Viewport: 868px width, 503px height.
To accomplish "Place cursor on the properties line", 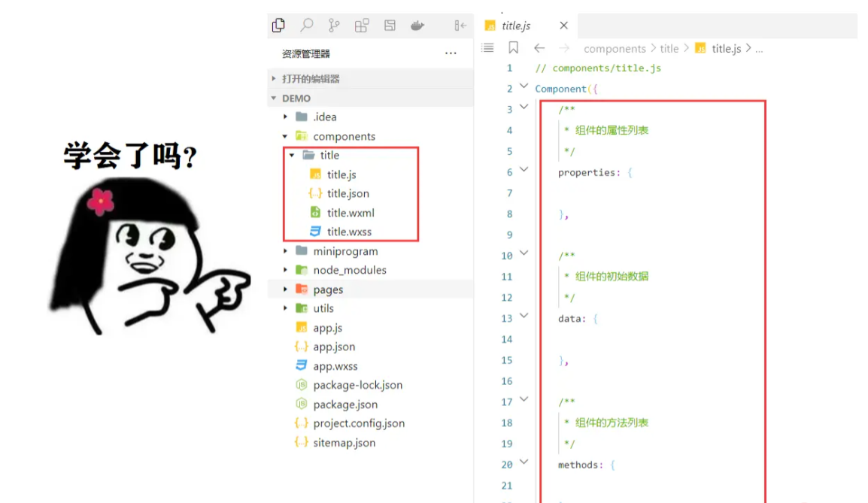I will [594, 173].
